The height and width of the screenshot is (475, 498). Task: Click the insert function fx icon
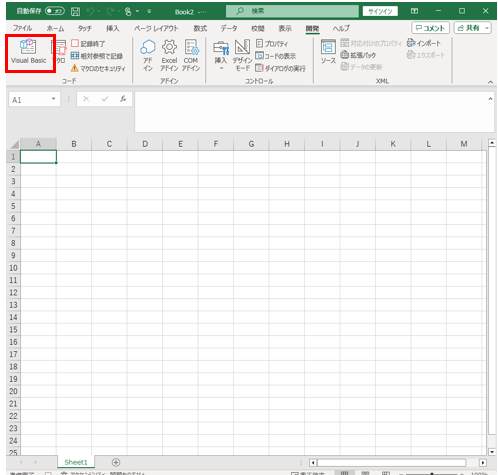point(123,99)
